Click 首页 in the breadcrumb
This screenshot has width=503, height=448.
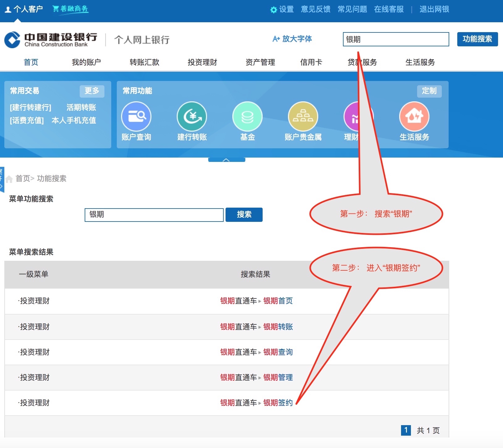(23, 179)
